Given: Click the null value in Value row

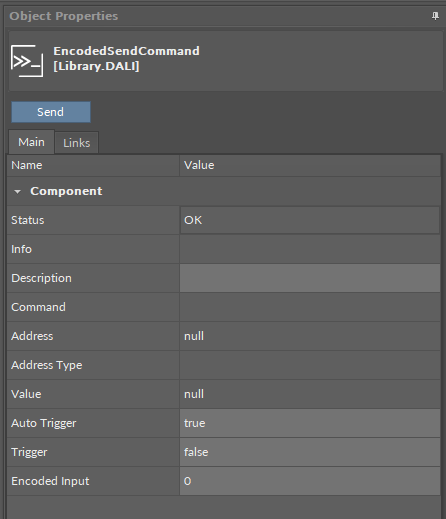Looking at the screenshot, I should pos(310,394).
